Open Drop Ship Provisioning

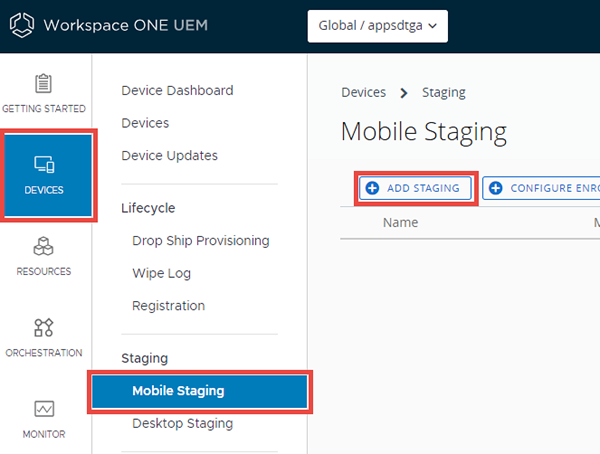[201, 240]
